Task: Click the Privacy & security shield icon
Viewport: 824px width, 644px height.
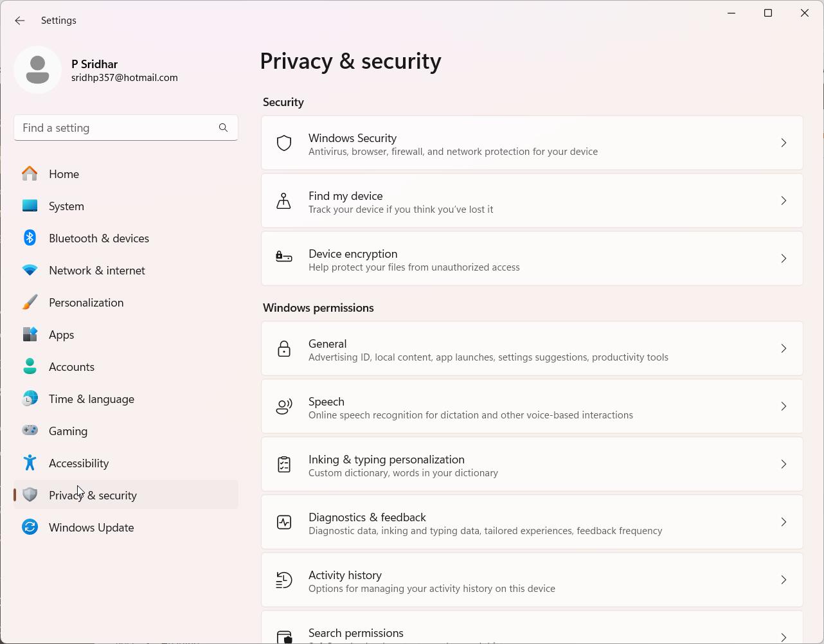Action: pyautogui.click(x=30, y=495)
